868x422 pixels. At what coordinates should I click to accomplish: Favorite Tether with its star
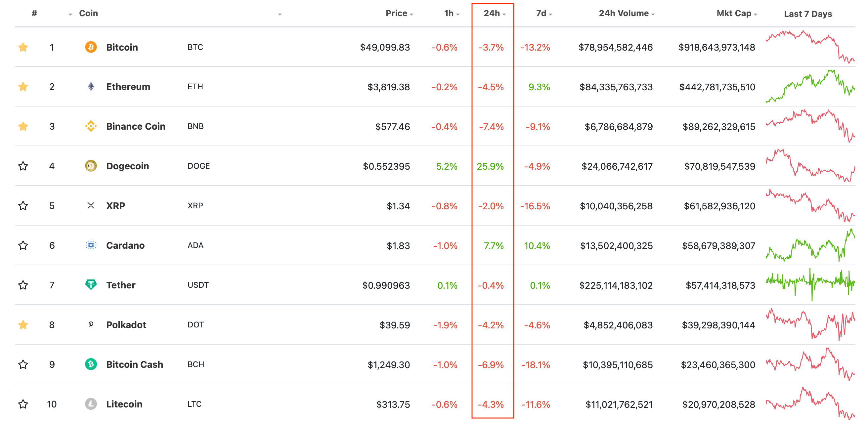[23, 285]
